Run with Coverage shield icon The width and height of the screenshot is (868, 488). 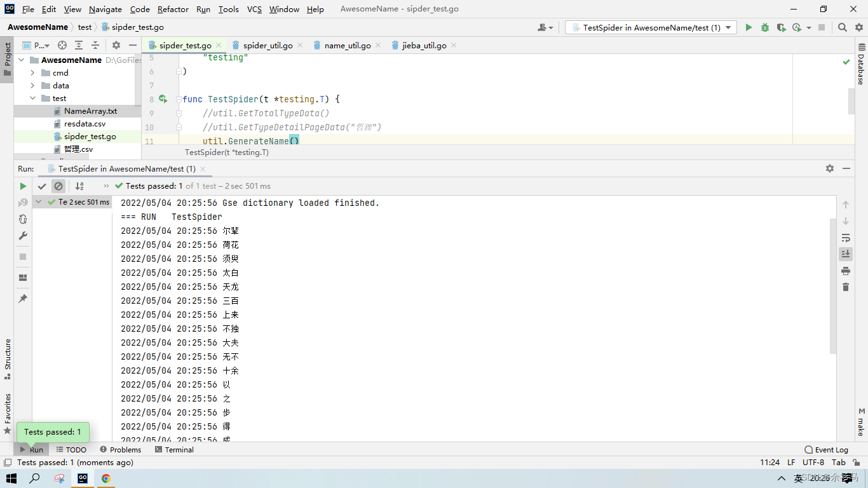coord(781,27)
